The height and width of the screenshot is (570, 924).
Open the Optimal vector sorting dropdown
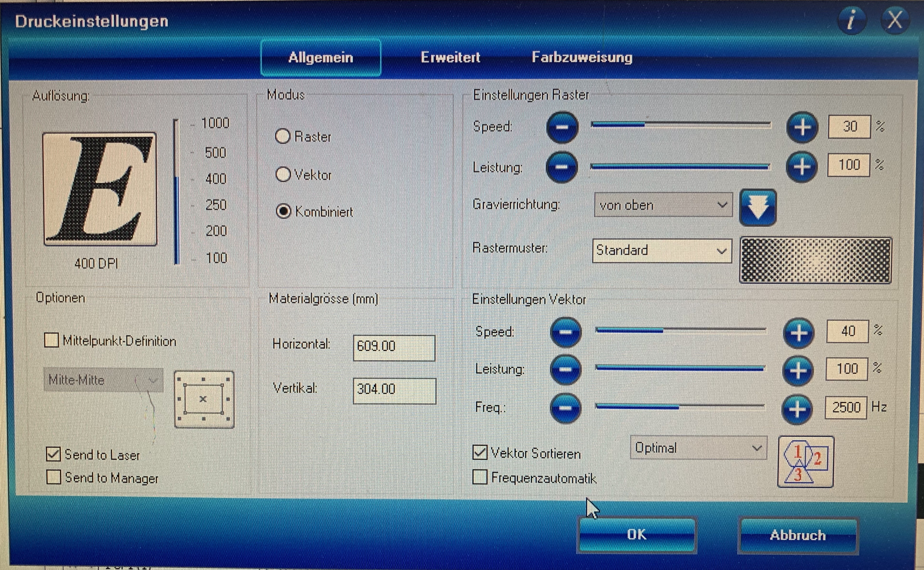point(698,448)
